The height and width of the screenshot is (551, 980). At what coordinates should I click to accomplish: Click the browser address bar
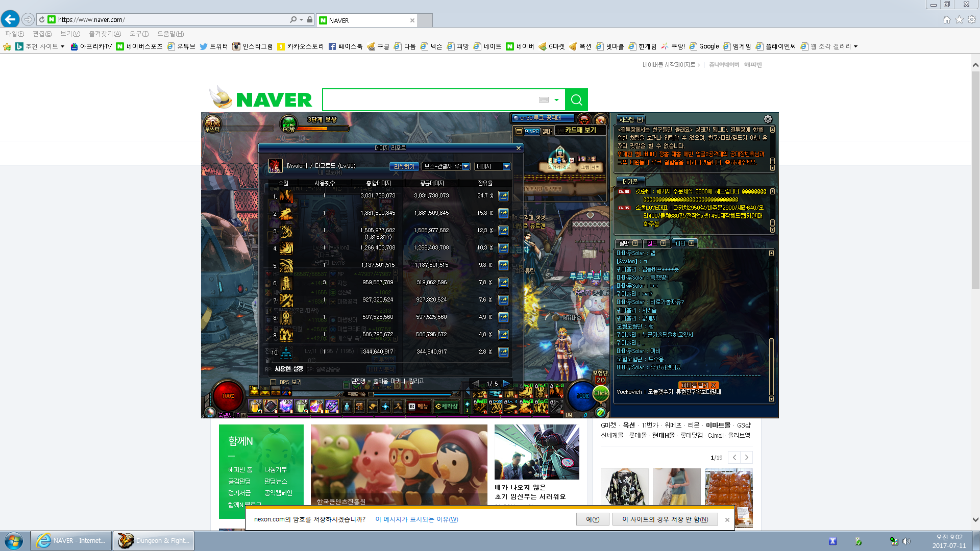pos(173,19)
